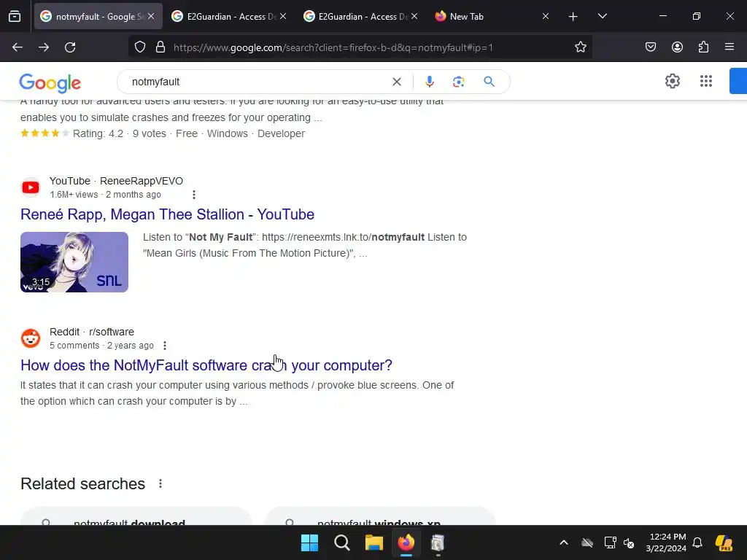The width and height of the screenshot is (747, 560).
Task: Open Google quick settings gear
Action: click(x=673, y=82)
